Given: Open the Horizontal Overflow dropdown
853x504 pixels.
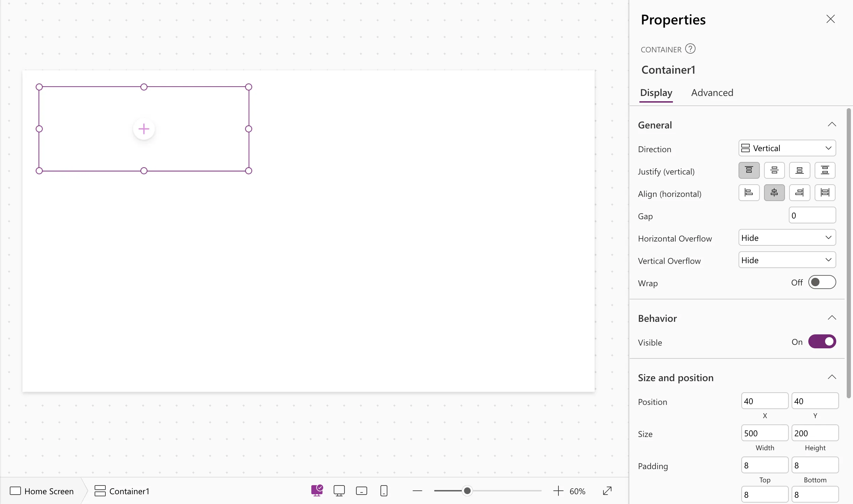Looking at the screenshot, I should [x=787, y=238].
